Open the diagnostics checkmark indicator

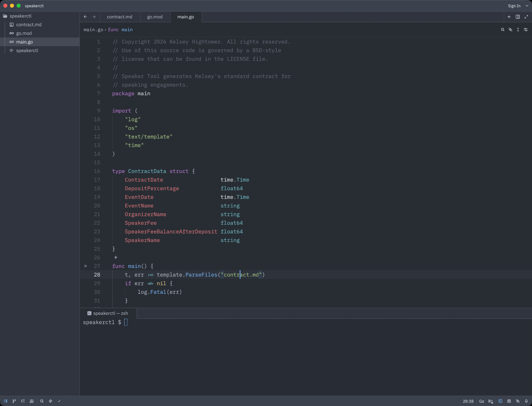59,401
